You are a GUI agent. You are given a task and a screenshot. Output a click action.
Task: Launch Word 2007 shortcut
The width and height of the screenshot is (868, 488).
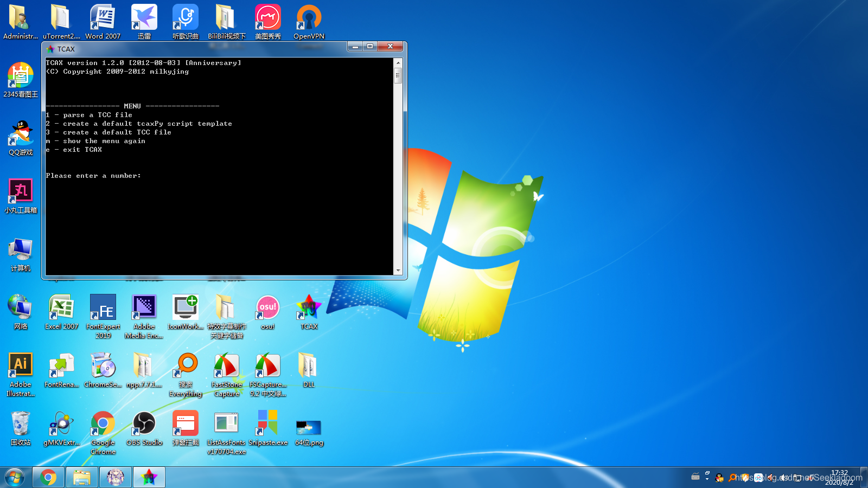(103, 22)
